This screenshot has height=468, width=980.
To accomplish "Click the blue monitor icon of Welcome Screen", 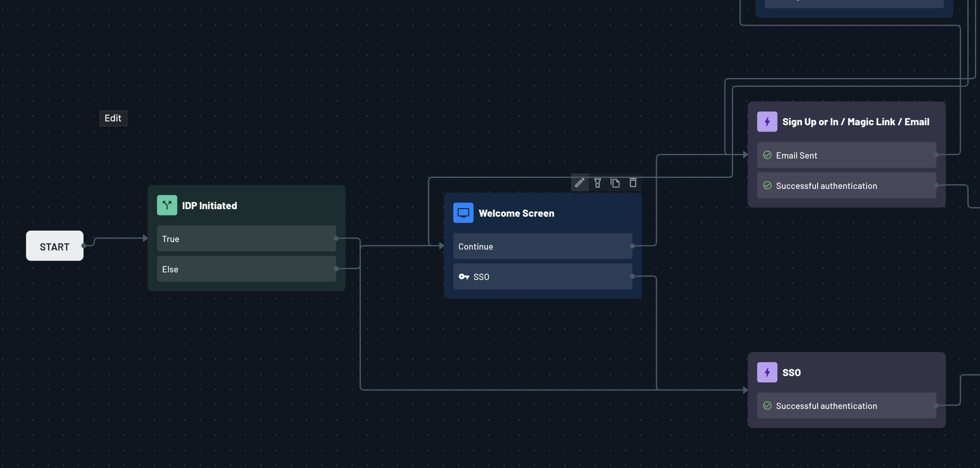I will click(x=463, y=213).
